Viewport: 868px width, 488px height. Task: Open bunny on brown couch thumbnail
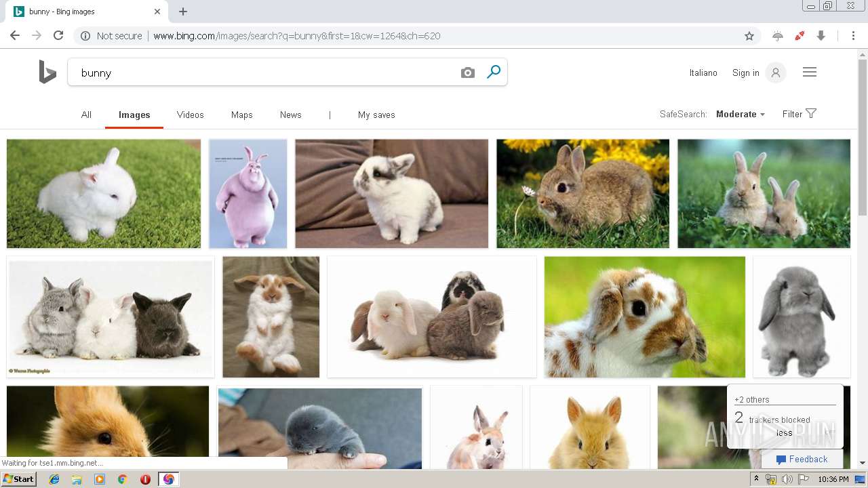pyautogui.click(x=392, y=194)
